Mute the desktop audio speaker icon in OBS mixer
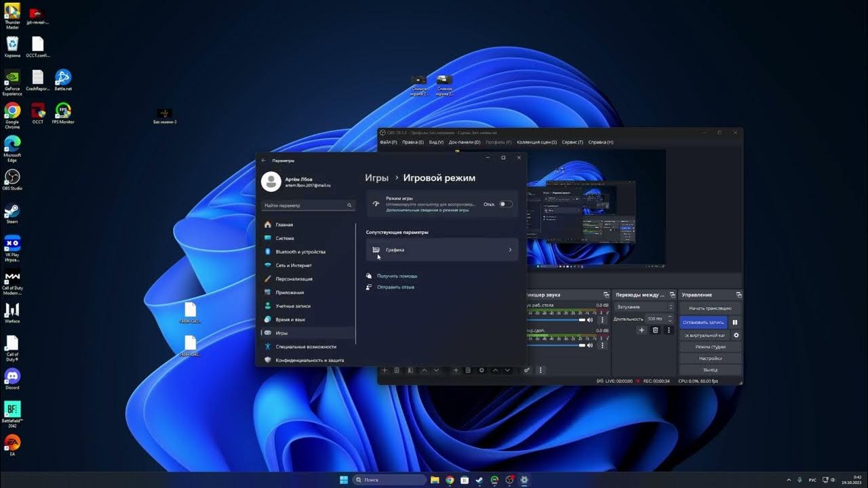This screenshot has height=488, width=868. 590,320
